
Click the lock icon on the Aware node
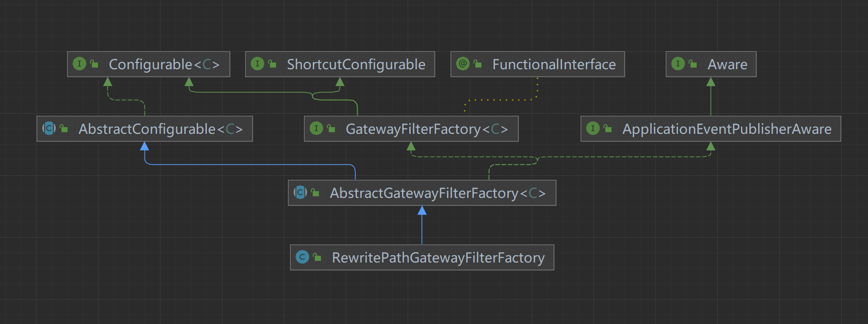click(693, 64)
